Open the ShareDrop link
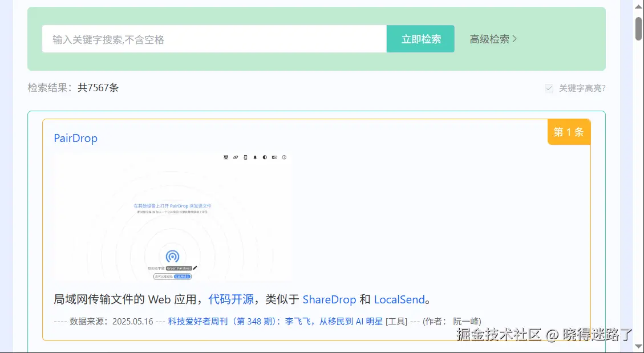The width and height of the screenshot is (644, 353). [329, 299]
